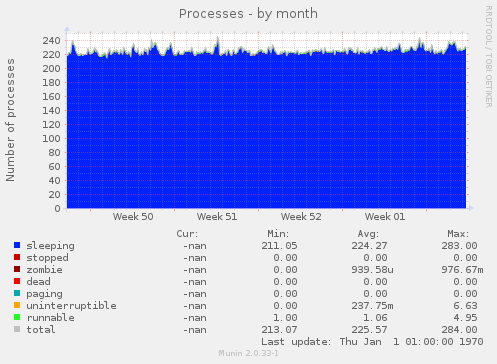Screen dimensions: 497x364
Task: Click the sleeping row's -nan current value
Action: pyautogui.click(x=195, y=246)
